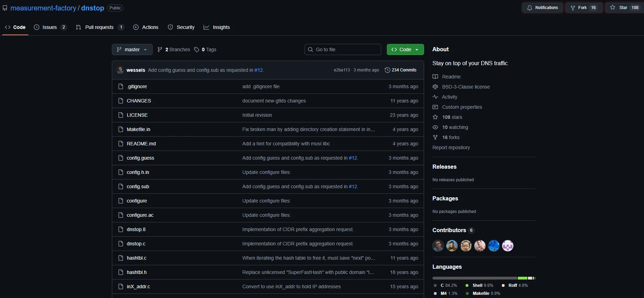Image resolution: width=644 pixels, height=298 pixels.
Task: Open the dnstop.c file
Action: point(136,244)
